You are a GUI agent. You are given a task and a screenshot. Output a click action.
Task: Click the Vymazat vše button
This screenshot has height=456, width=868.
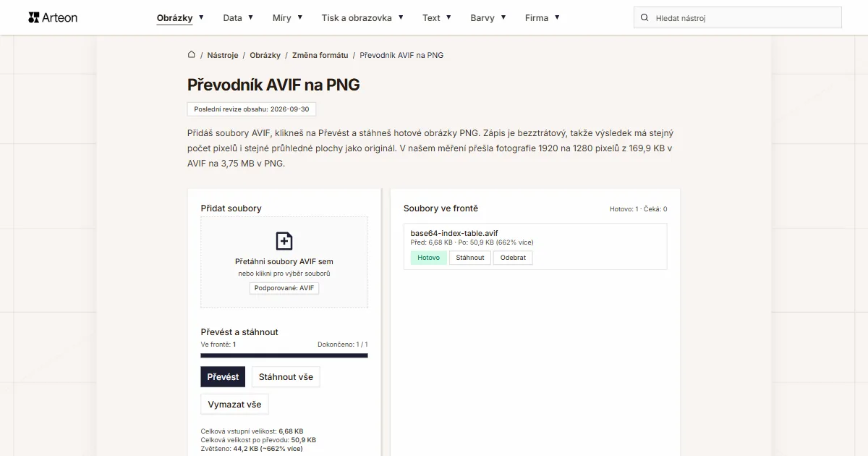[234, 404]
